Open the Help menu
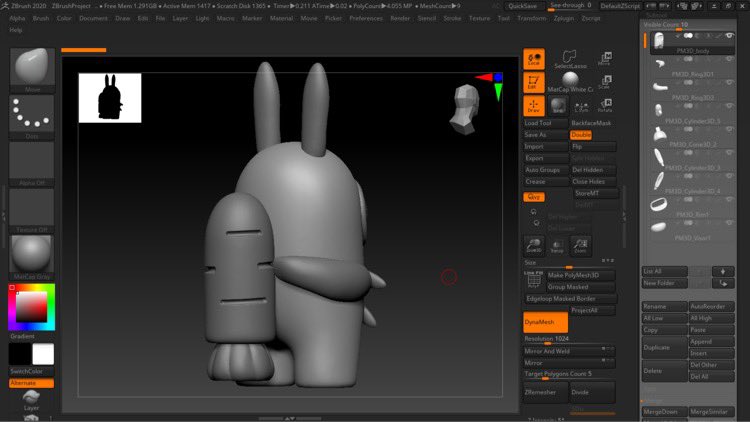The image size is (750, 422). (x=16, y=30)
